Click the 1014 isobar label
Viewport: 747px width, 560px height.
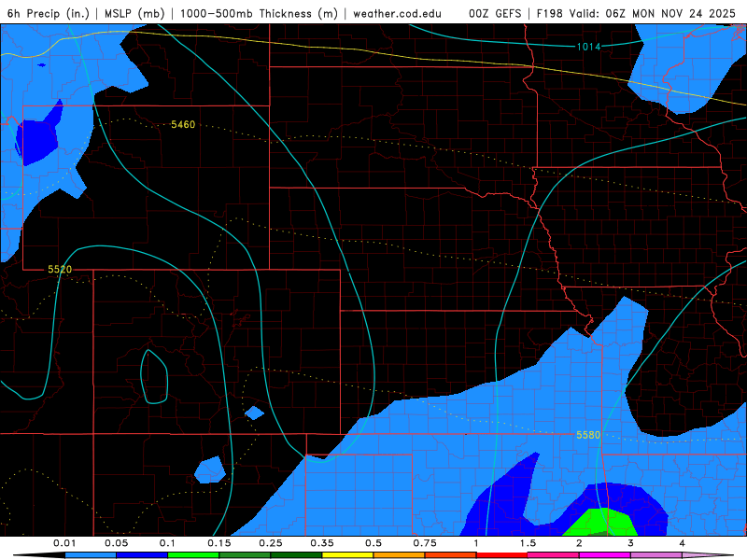tap(588, 47)
